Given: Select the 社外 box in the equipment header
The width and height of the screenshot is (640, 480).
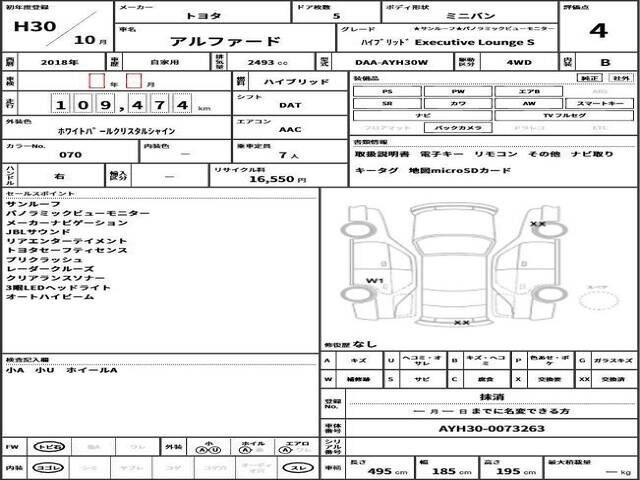Looking at the screenshot, I should pyautogui.click(x=620, y=77).
